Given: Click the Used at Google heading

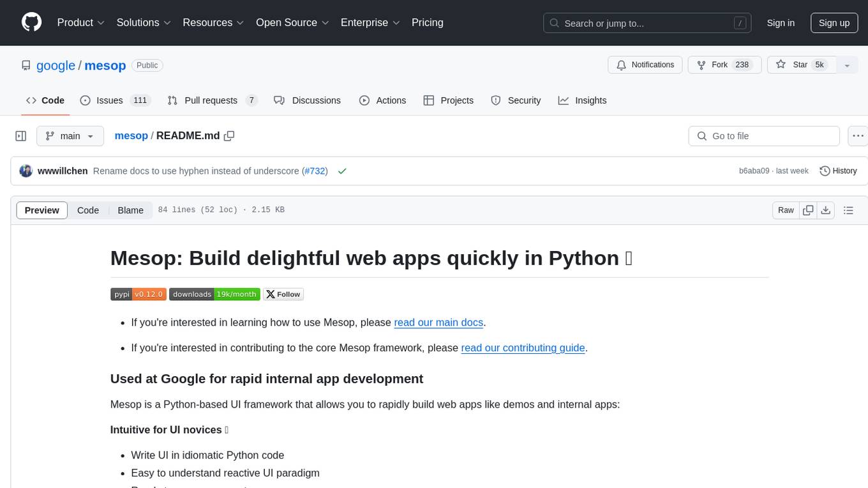Looking at the screenshot, I should point(267,379).
